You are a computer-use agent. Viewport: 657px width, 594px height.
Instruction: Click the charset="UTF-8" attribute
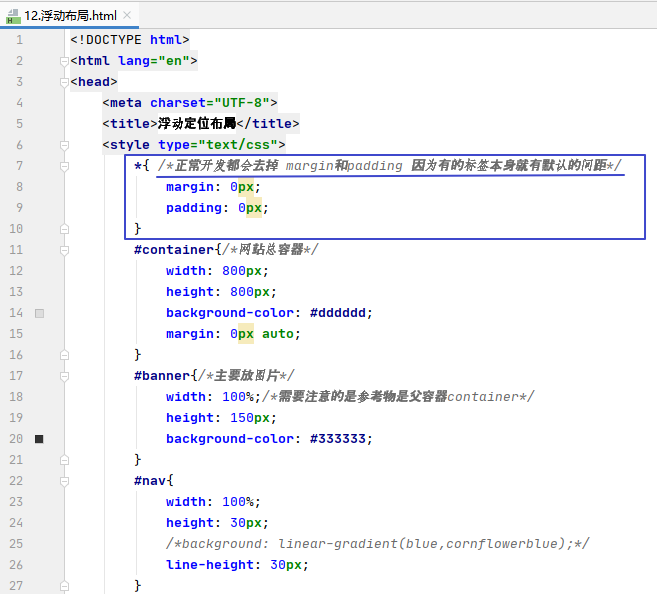210,103
